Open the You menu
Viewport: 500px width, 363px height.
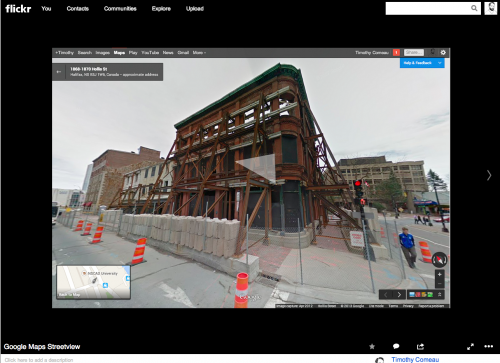(46, 9)
